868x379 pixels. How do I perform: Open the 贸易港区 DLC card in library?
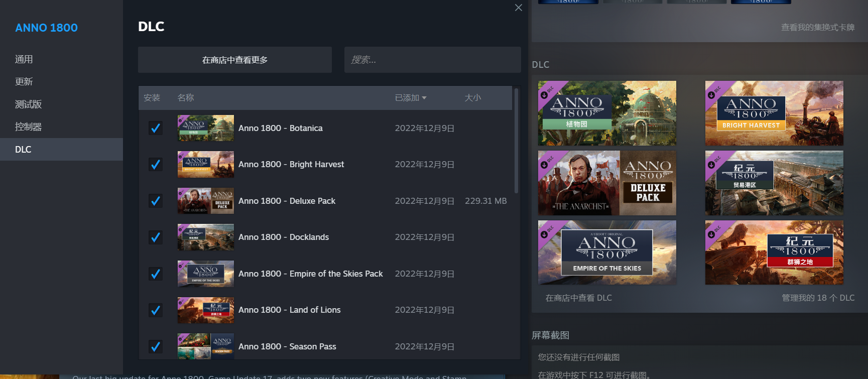click(x=774, y=183)
